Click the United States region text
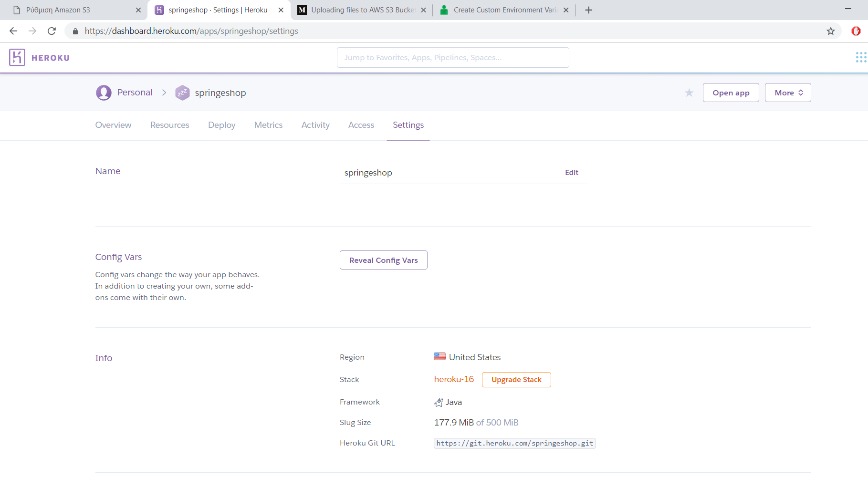 point(475,357)
